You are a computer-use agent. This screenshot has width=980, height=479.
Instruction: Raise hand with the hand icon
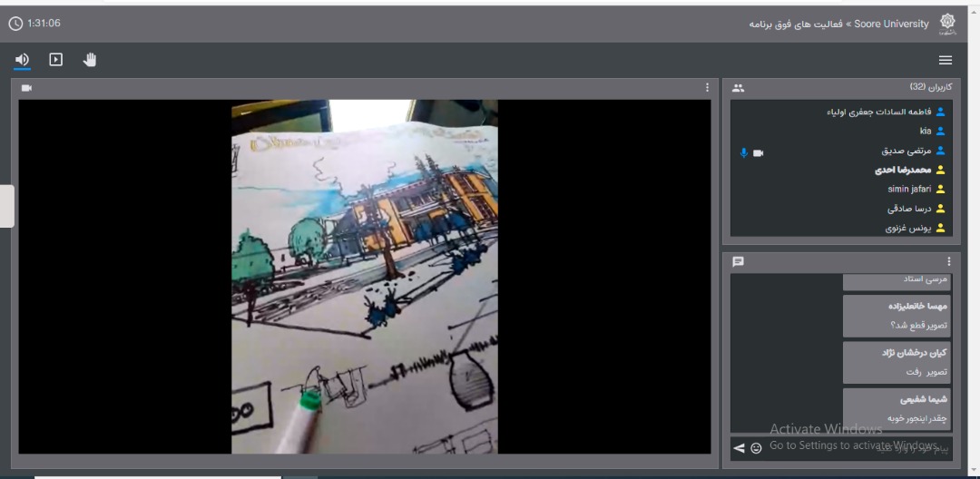click(x=90, y=59)
